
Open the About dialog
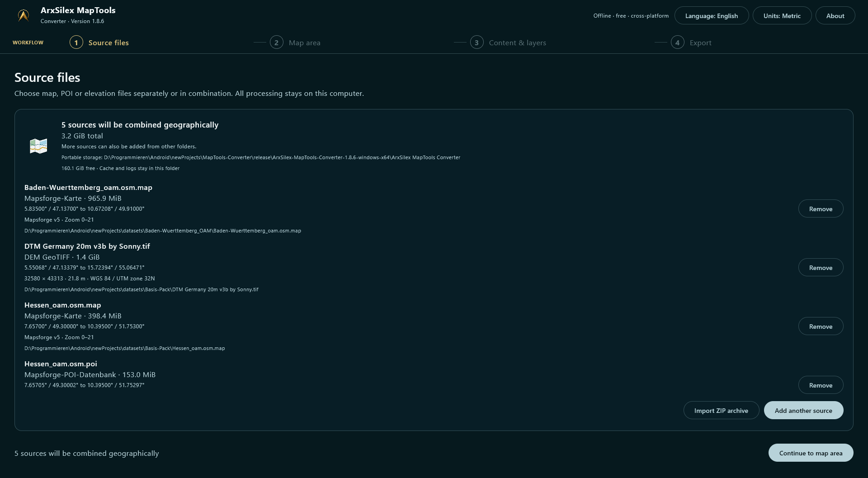coord(835,16)
